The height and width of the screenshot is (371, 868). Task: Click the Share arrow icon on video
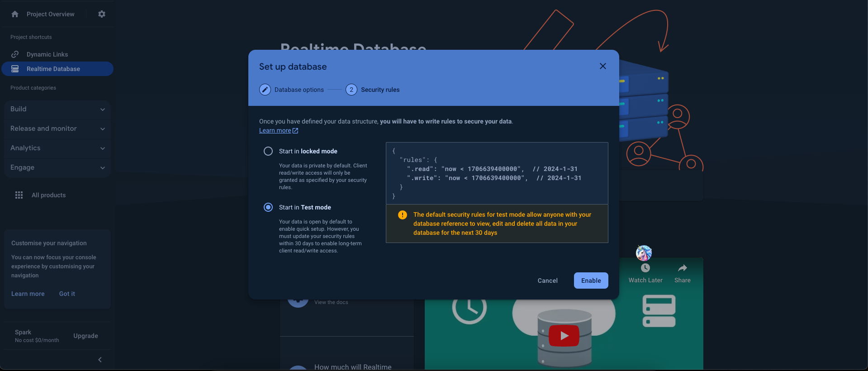point(682,268)
